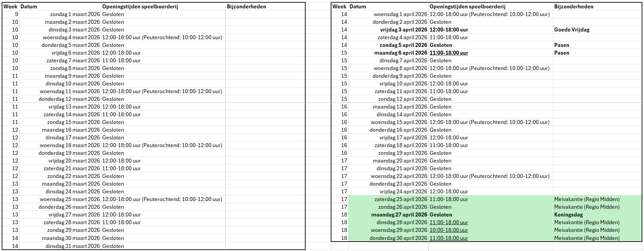Click the Datum header in right table
The height and width of the screenshot is (251, 644).
click(358, 7)
